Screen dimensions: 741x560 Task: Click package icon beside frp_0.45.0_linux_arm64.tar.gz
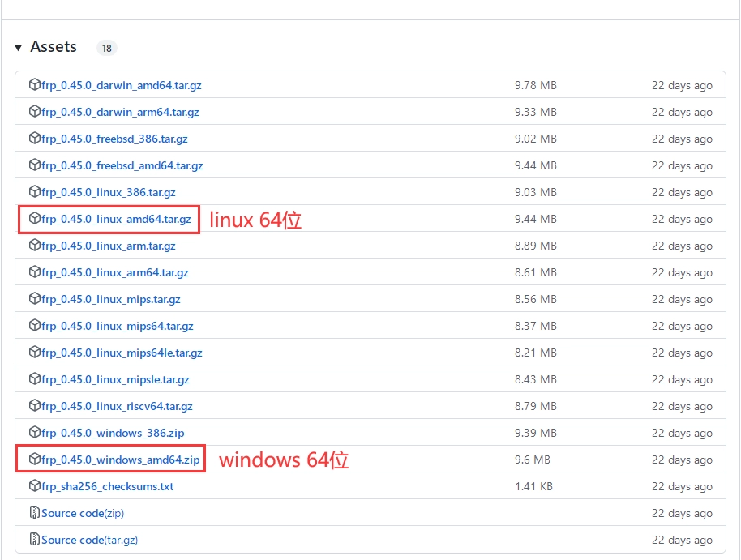pyautogui.click(x=35, y=271)
